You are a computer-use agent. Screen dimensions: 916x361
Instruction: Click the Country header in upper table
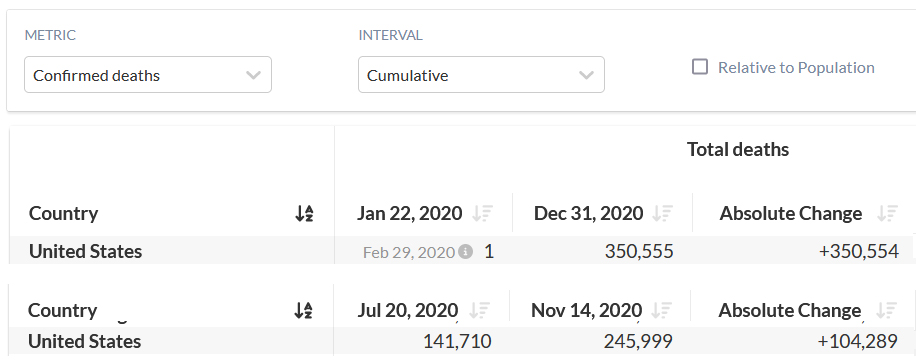[63, 214]
